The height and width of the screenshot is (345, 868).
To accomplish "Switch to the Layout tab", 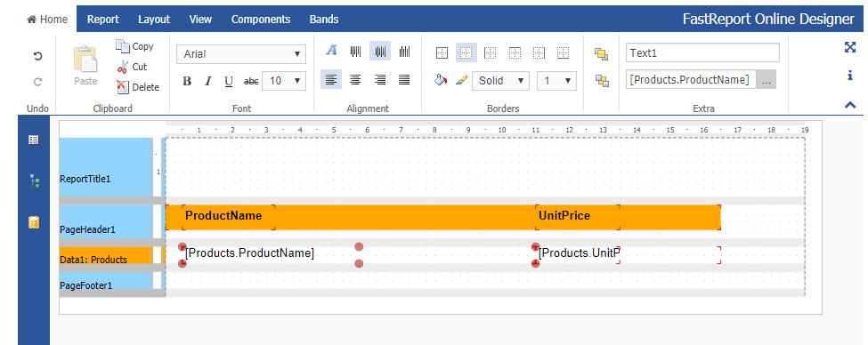I will point(154,20).
